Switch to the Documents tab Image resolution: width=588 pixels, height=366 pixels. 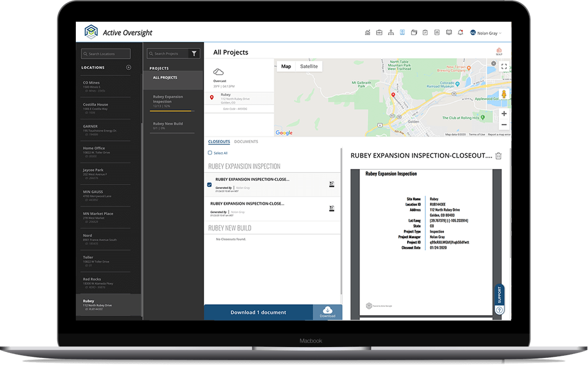pos(246,142)
